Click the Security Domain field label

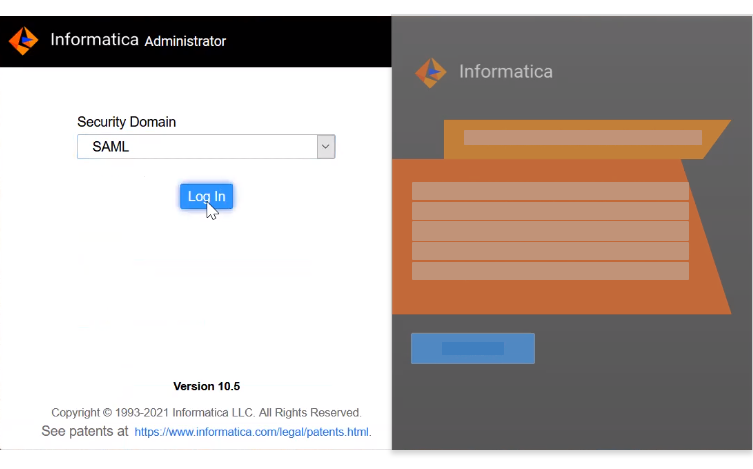click(126, 122)
